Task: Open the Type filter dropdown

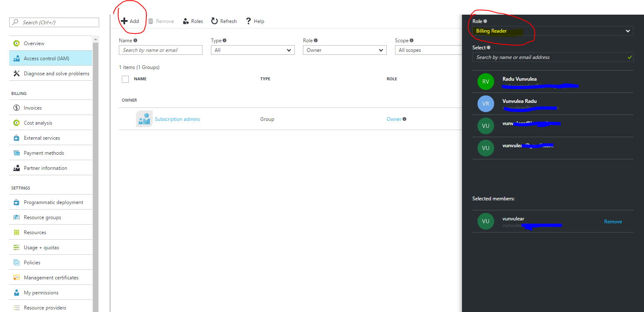Action: point(252,50)
